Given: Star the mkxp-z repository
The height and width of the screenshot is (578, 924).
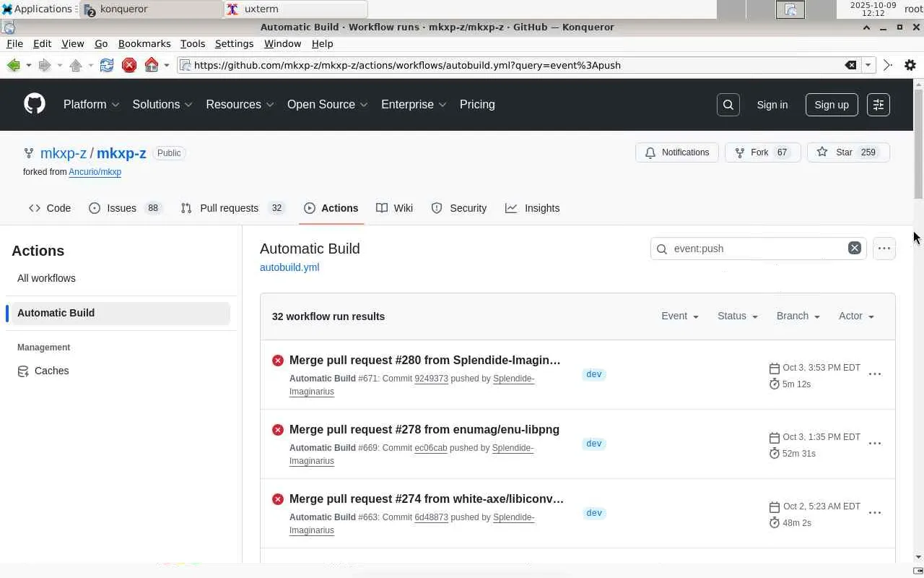Looking at the screenshot, I should point(835,152).
